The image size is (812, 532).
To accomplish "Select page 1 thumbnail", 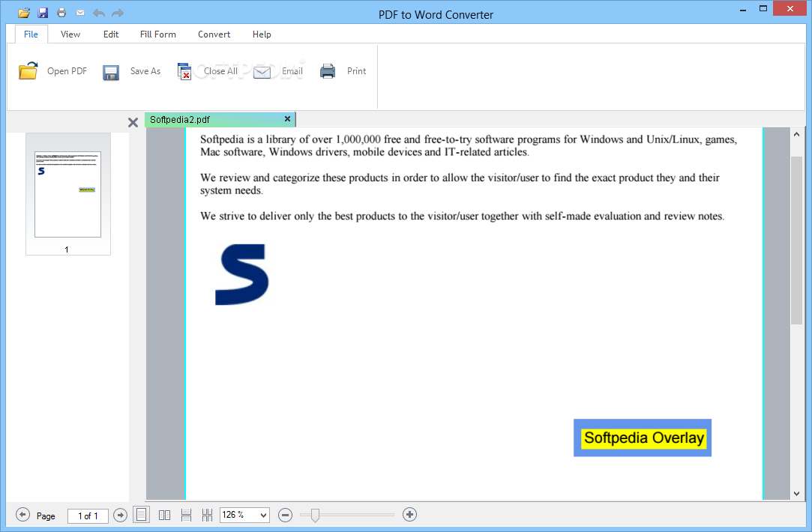I will [67, 194].
